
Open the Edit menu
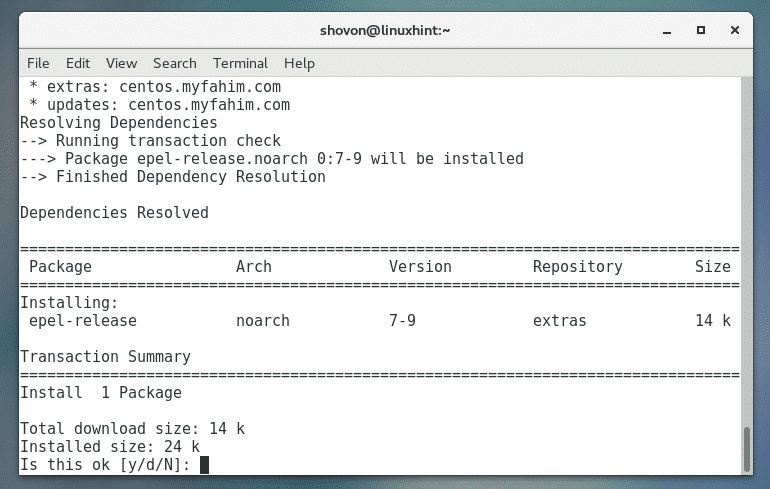tap(78, 63)
